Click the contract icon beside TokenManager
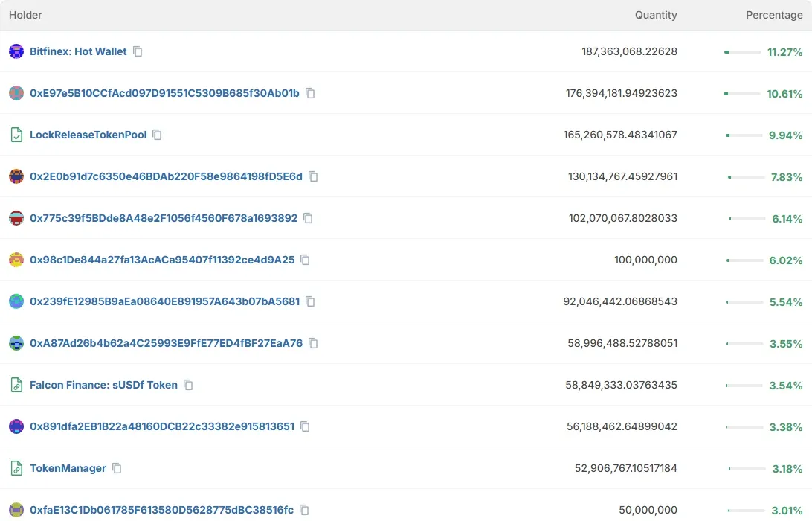This screenshot has width=812, height=521. click(x=16, y=468)
